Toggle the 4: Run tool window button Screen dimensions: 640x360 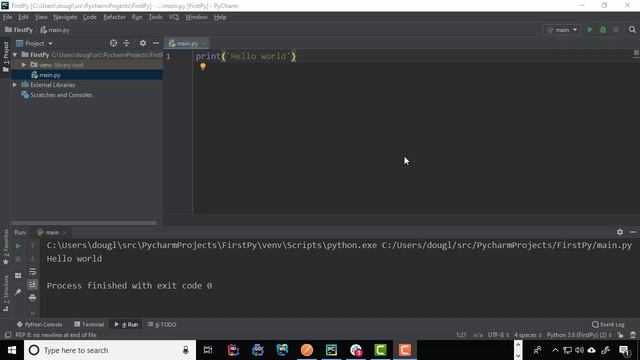click(126, 324)
